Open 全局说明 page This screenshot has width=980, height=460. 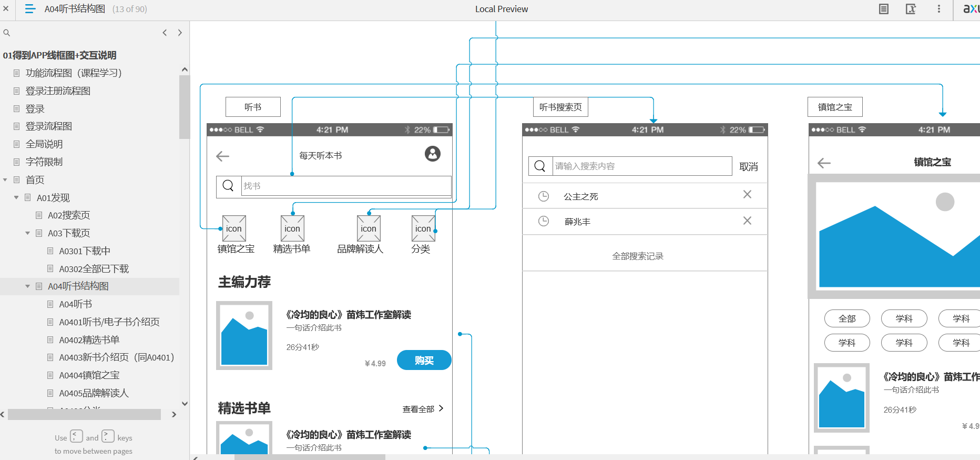[x=44, y=144]
